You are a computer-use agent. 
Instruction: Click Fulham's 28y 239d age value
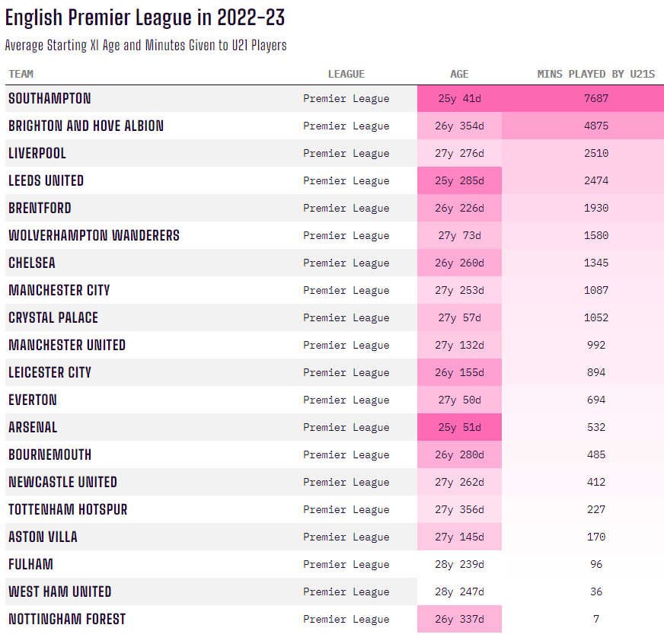point(459,564)
